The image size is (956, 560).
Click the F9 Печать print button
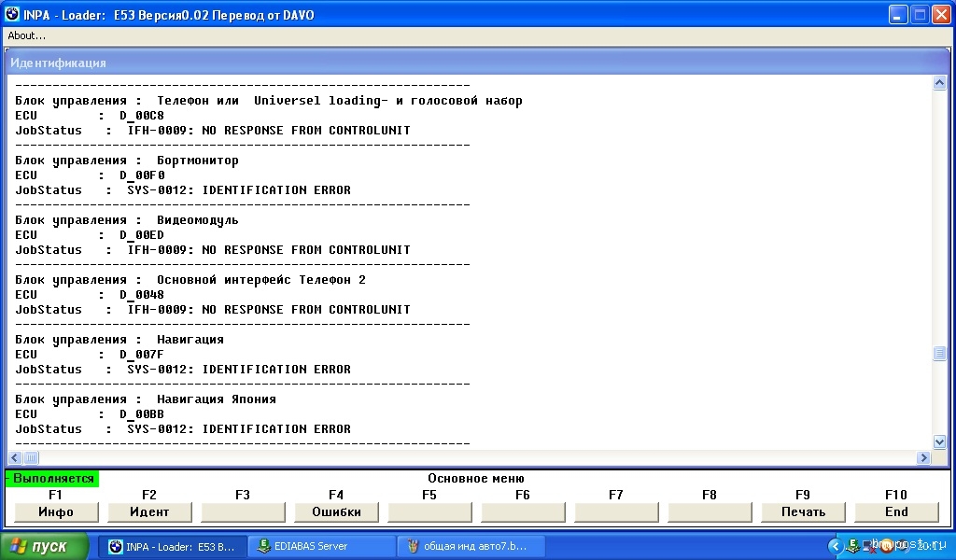point(803,511)
